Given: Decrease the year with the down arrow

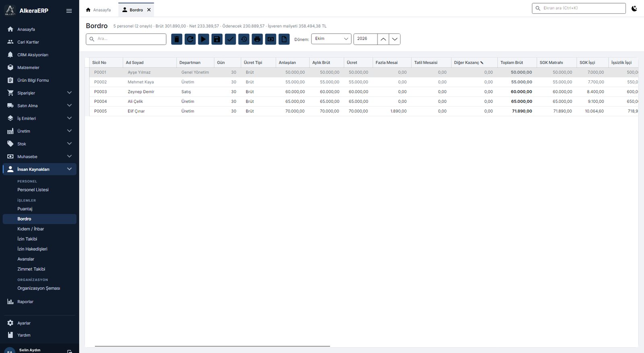Looking at the screenshot, I should coord(395,39).
